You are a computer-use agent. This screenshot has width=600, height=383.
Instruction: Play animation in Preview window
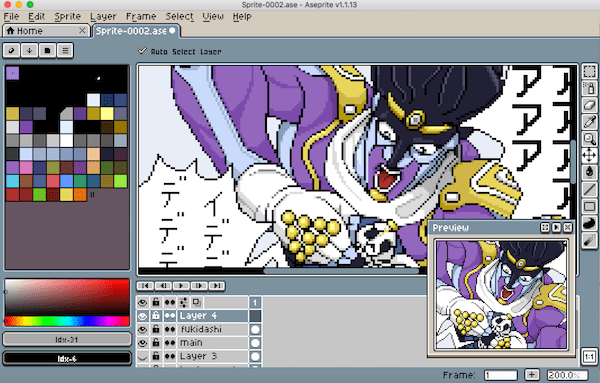pyautogui.click(x=556, y=228)
